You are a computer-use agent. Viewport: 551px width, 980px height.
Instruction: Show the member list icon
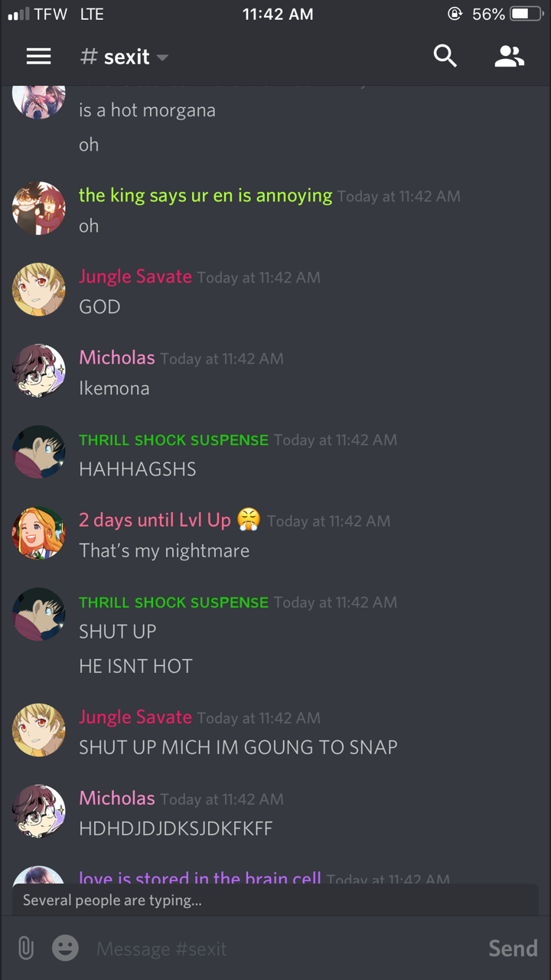(x=509, y=56)
